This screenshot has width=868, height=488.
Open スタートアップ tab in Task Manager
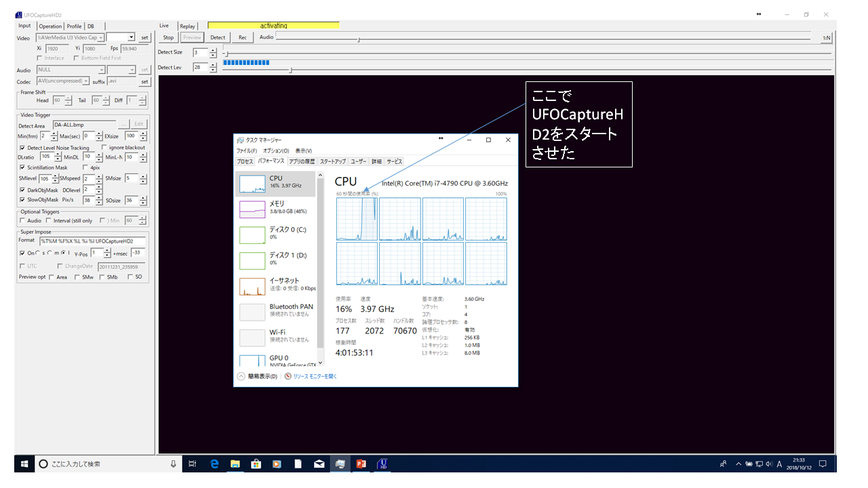332,161
